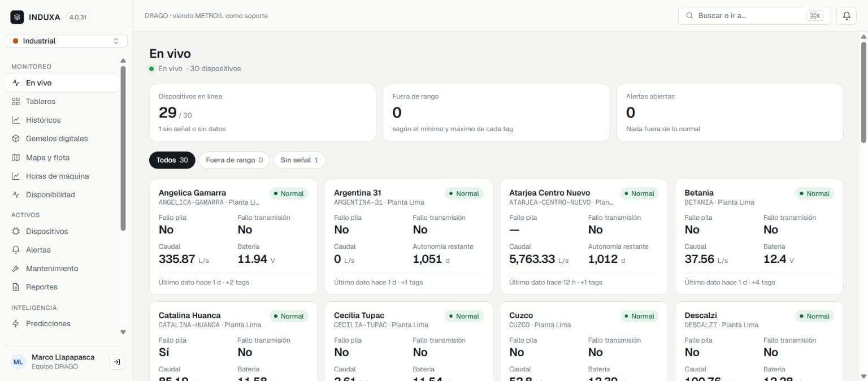Click the INDUXA logo icon

click(17, 17)
